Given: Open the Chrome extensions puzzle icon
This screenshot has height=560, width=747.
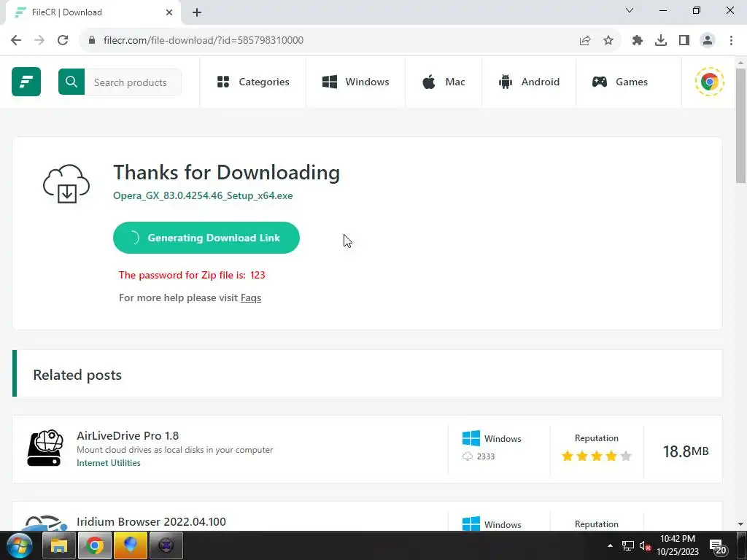Looking at the screenshot, I should click(x=638, y=41).
